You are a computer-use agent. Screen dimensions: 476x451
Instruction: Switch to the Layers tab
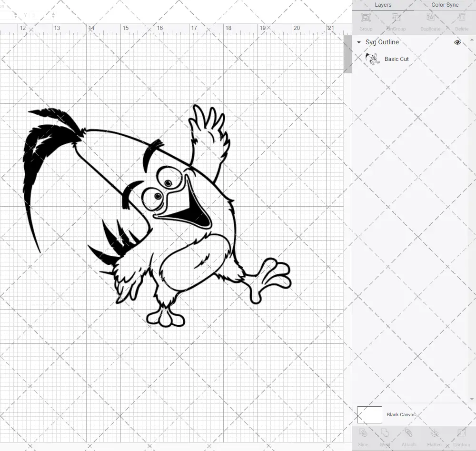[x=383, y=5]
